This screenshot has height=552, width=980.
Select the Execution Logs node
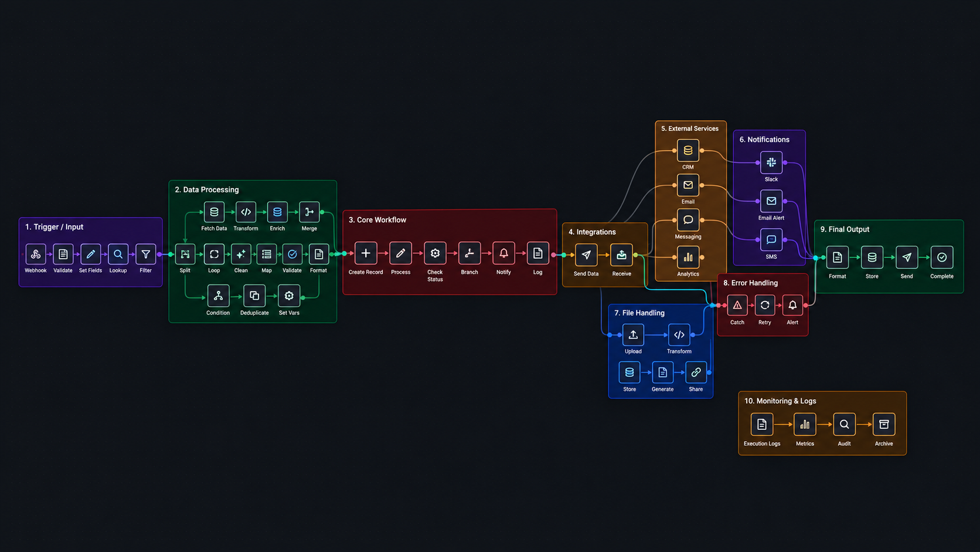[762, 424]
